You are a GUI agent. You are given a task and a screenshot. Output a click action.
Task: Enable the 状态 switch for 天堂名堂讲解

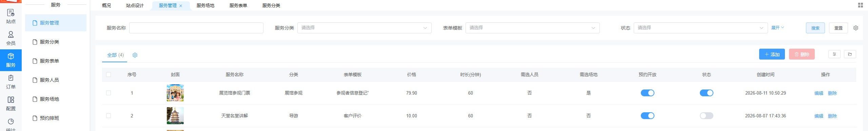[707, 116]
